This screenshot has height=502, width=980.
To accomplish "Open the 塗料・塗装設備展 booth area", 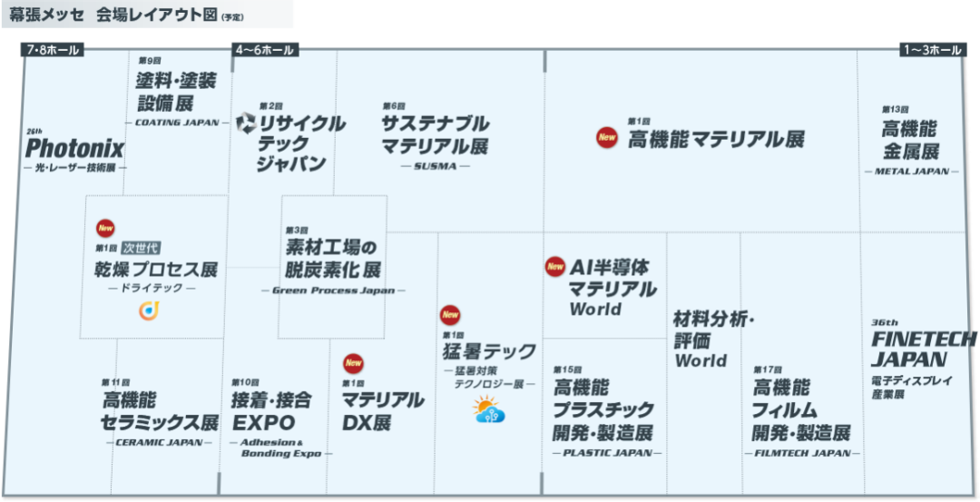I will pos(176,92).
